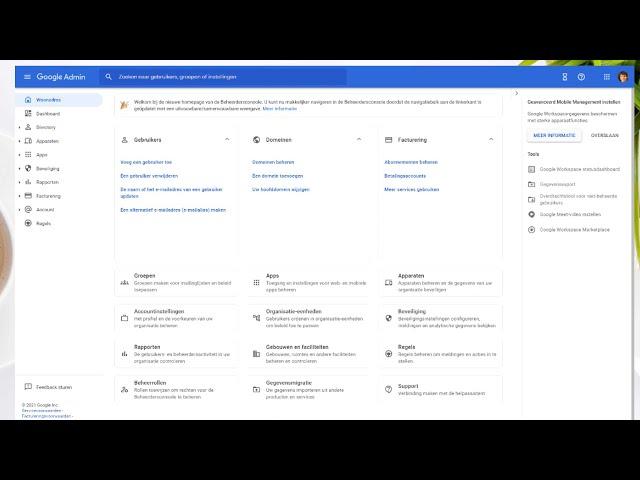
Task: Click the Beveiliging shield sidebar icon
Action: [x=28, y=168]
